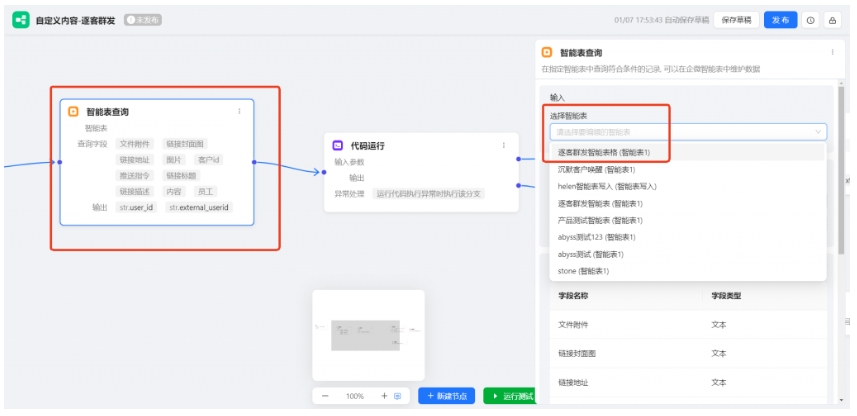Select 沉默客户唤醒 (智能表1) option

click(x=688, y=169)
